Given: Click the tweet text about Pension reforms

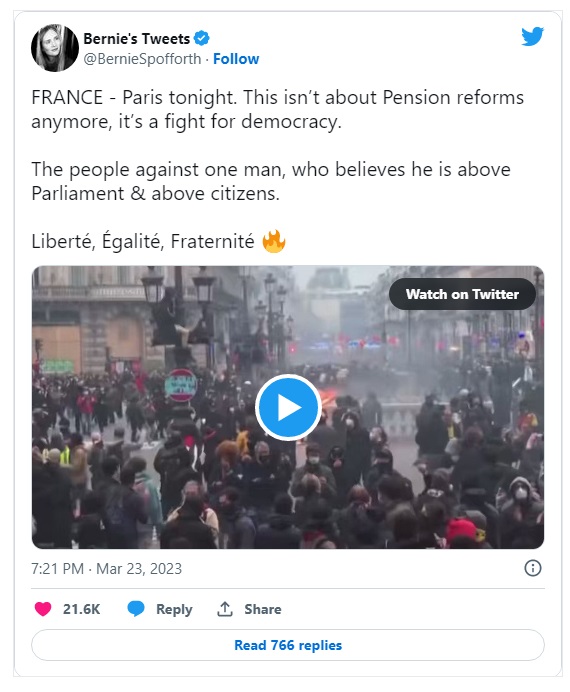Looking at the screenshot, I should pos(278,109).
